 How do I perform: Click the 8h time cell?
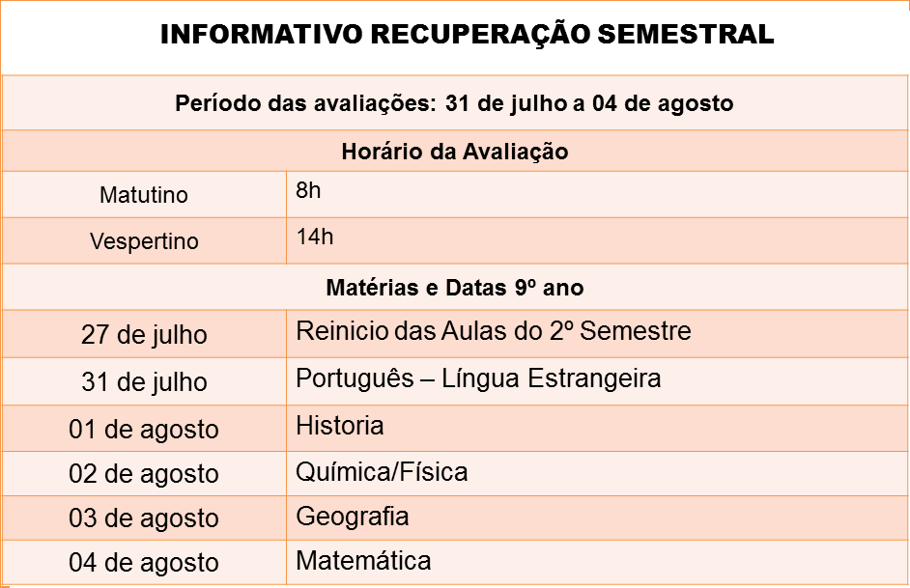point(597,194)
